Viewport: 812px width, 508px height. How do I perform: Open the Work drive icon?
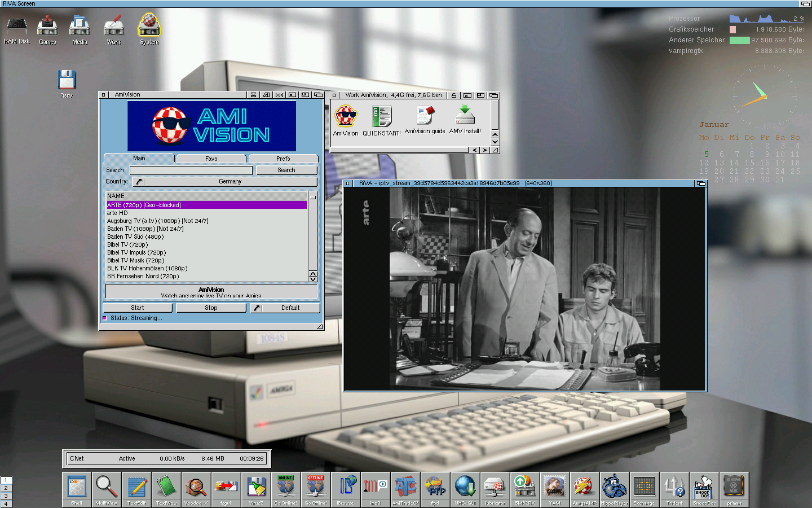114,29
